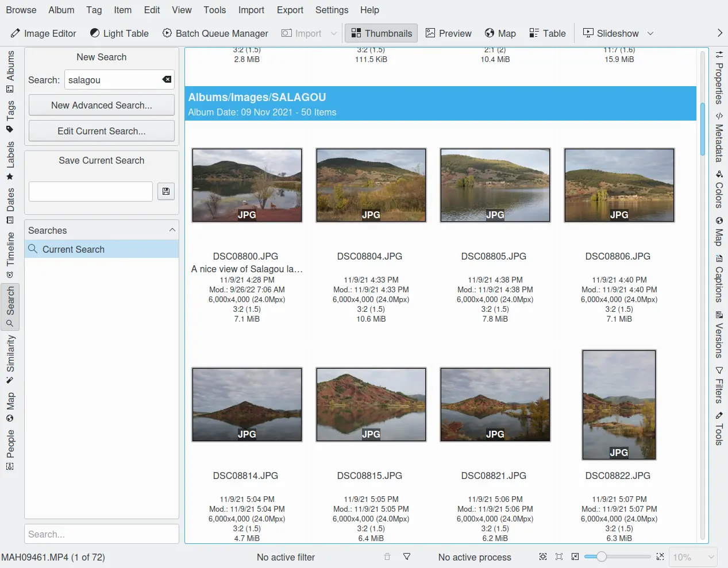Launch the Batch Queue Manager

pos(215,33)
